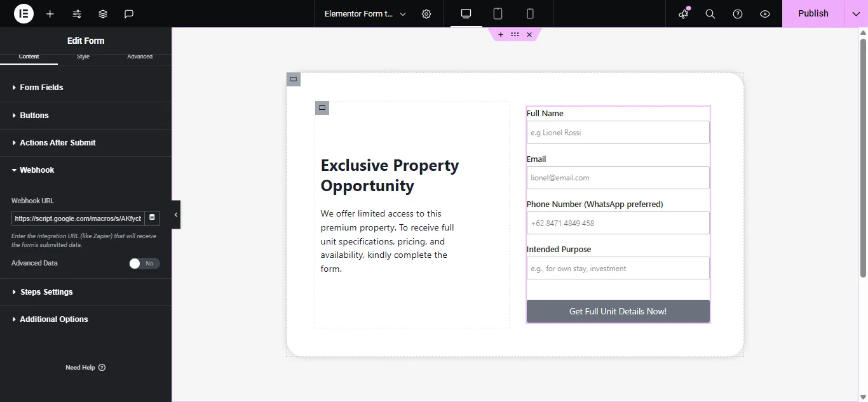The image size is (868, 402).
Task: Switch to the Style tab
Action: 83,57
